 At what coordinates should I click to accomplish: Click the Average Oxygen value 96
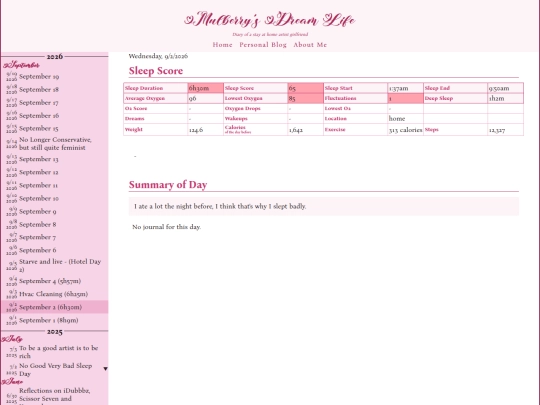[206, 98]
